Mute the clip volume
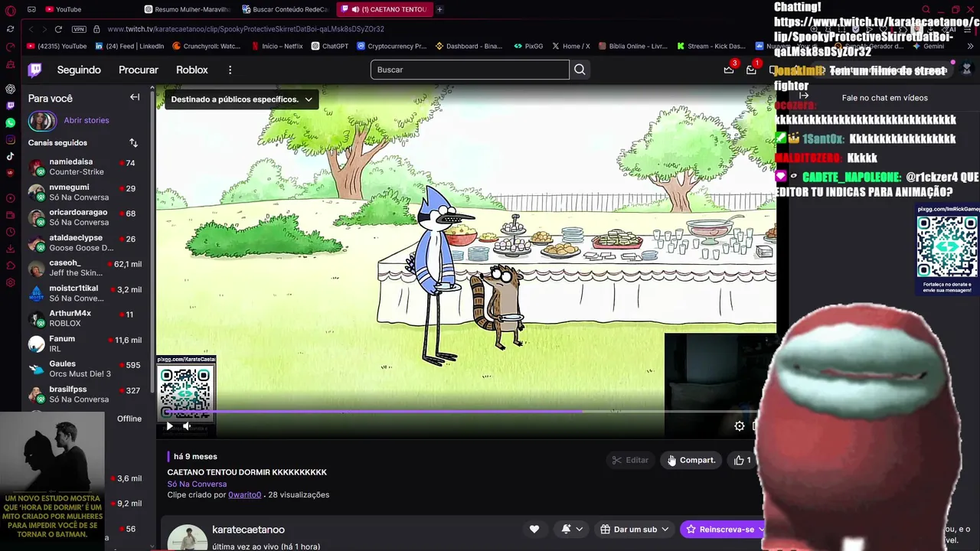The width and height of the screenshot is (980, 551). point(186,426)
